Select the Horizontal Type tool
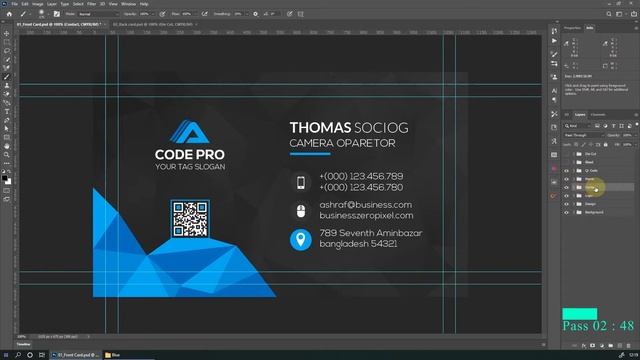Screen dimensions: 640x360 point(7,111)
